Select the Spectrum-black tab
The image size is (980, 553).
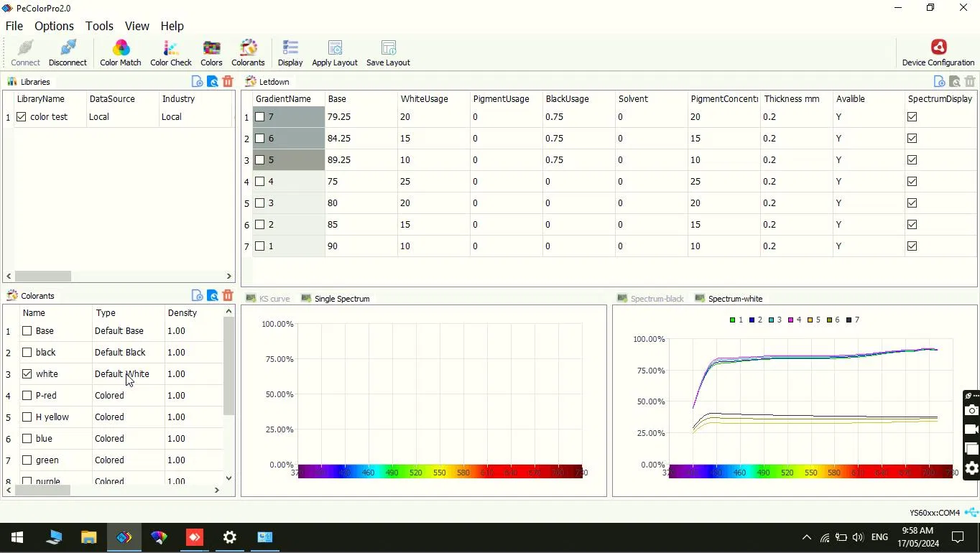[x=652, y=298]
